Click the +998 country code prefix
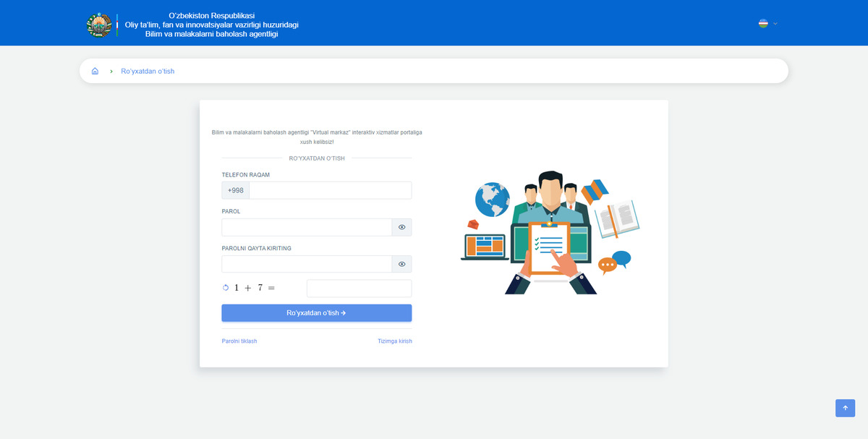Image resolution: width=868 pixels, height=439 pixels. (x=236, y=190)
